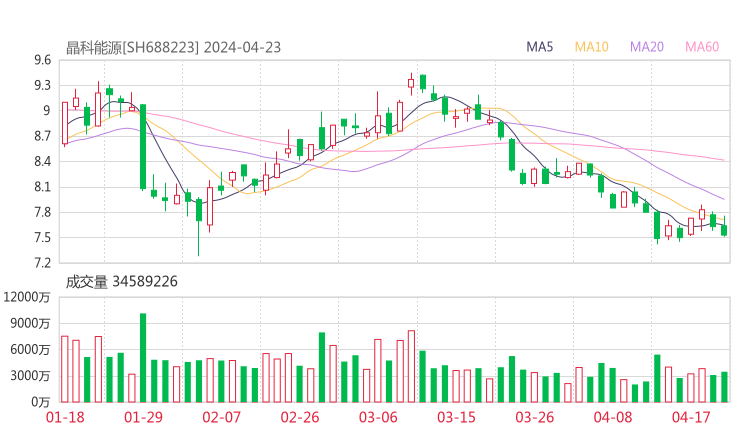Click the 成交量 34589226 volume label
Viewport: 740px width, 440px height.
(x=121, y=281)
